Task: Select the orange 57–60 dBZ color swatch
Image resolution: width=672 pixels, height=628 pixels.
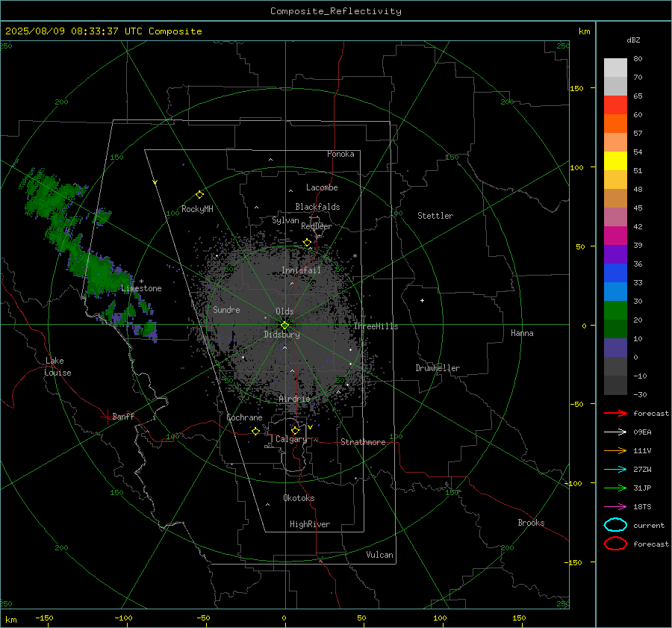Action: click(x=615, y=124)
